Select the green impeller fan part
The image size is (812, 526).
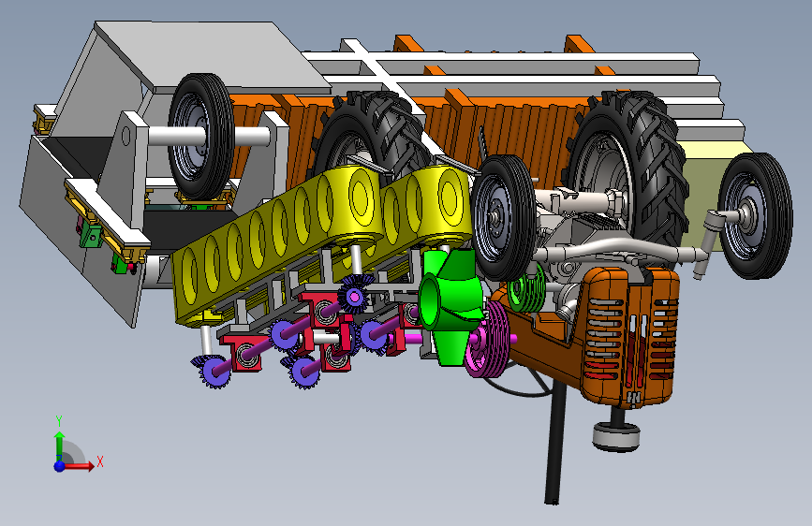[450, 306]
